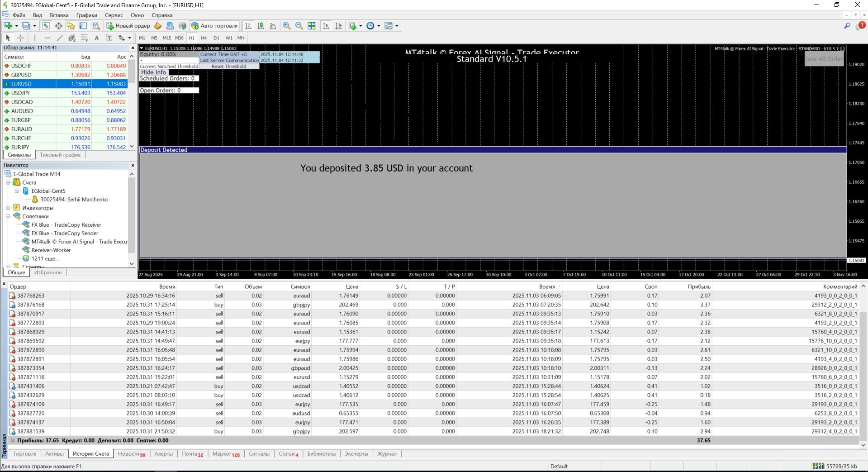Click the Zoom In magnifier icon
The width and height of the screenshot is (868, 472).
[x=287, y=26]
